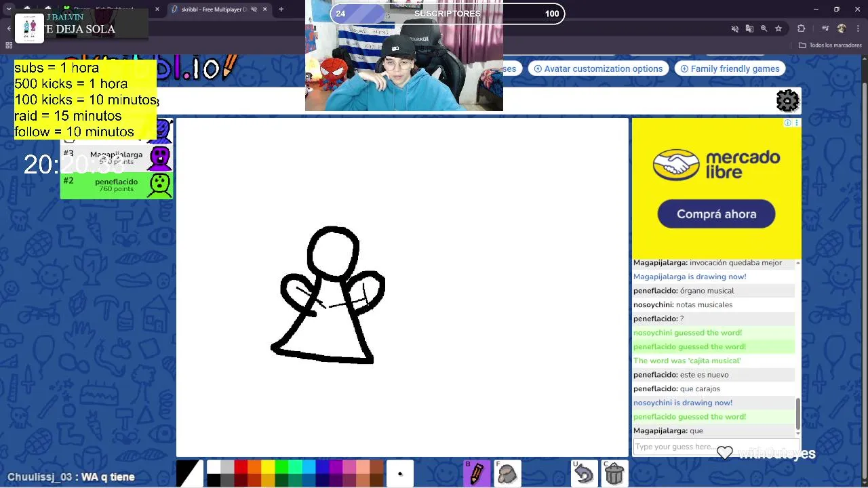
Task: Open the brush size picker
Action: click(400, 473)
